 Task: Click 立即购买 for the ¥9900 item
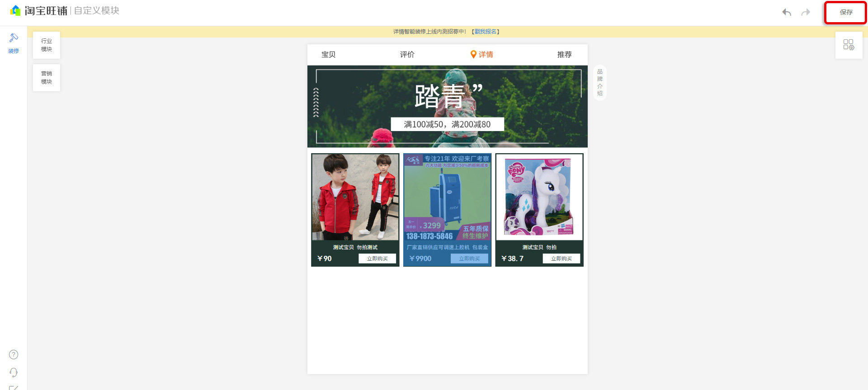point(470,258)
